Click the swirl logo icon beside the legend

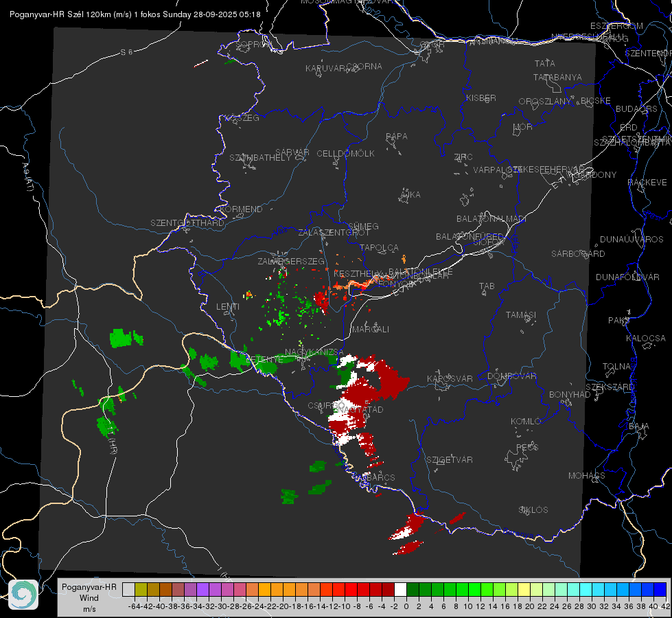23,595
